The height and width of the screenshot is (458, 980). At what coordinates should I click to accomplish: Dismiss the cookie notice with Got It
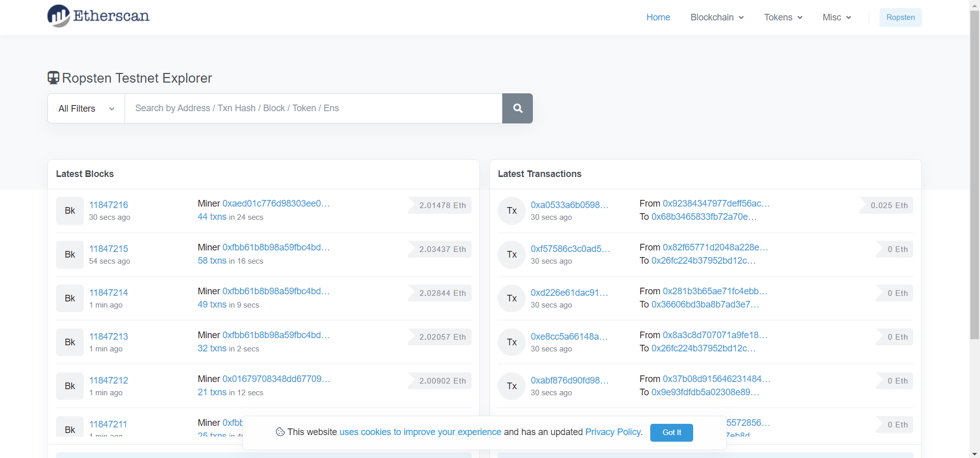672,432
